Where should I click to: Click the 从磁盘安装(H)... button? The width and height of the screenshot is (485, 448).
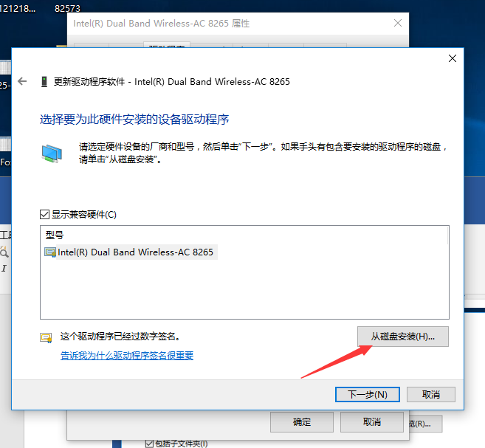(403, 337)
